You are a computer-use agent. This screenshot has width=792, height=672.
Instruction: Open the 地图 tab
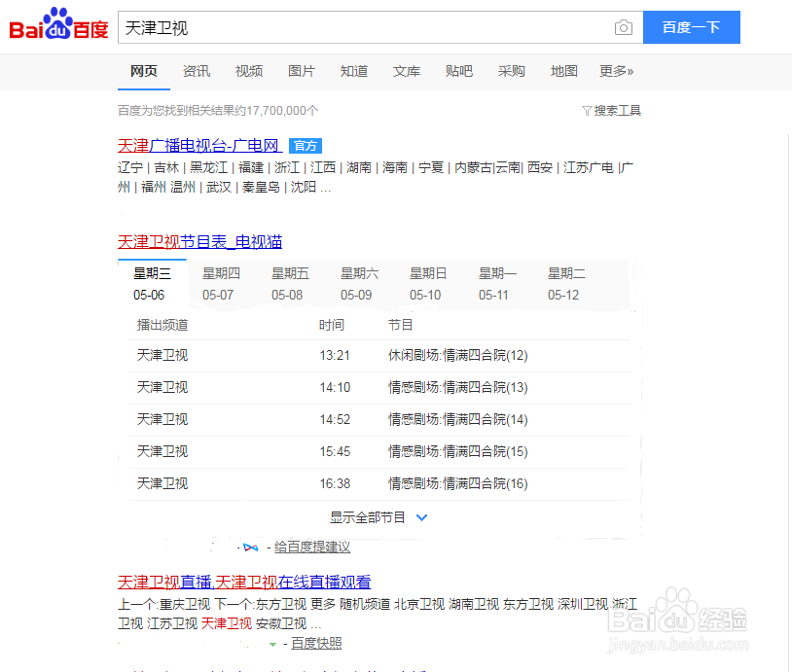pyautogui.click(x=564, y=71)
